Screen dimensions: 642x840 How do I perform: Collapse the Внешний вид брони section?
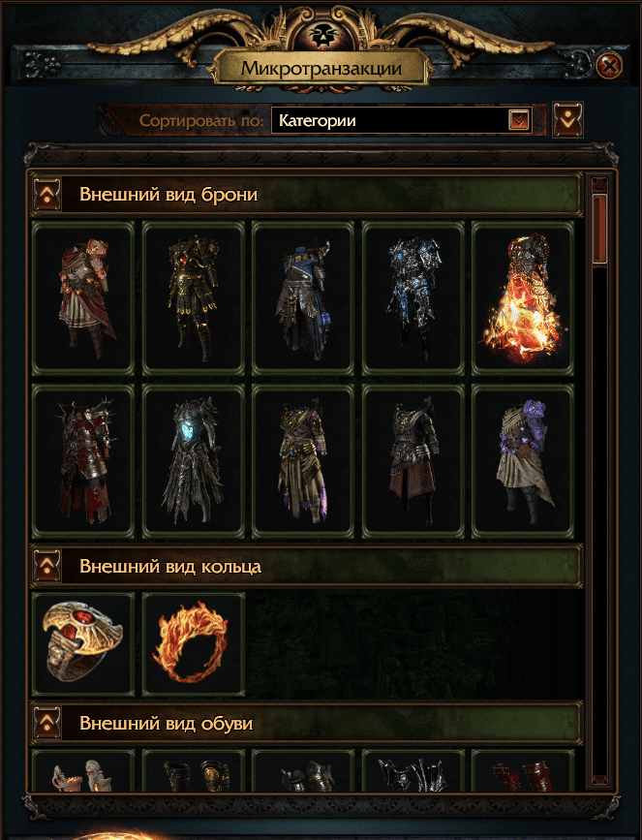coord(47,194)
